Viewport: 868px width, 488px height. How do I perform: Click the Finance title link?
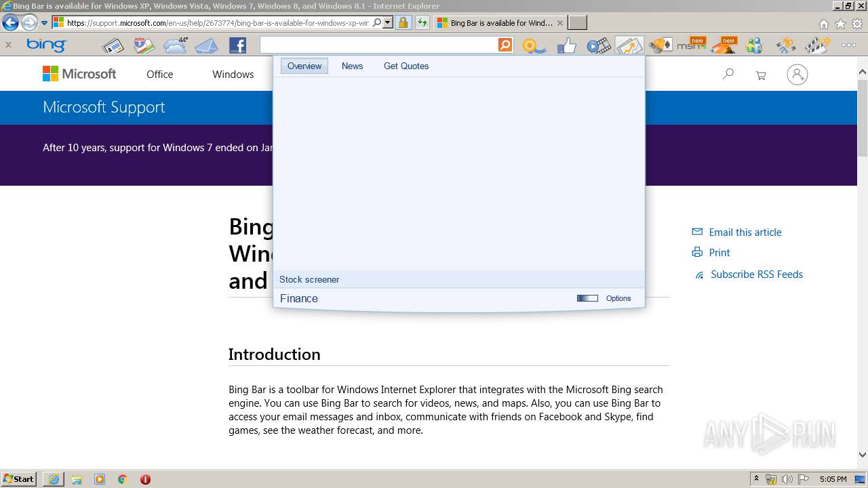[299, 298]
